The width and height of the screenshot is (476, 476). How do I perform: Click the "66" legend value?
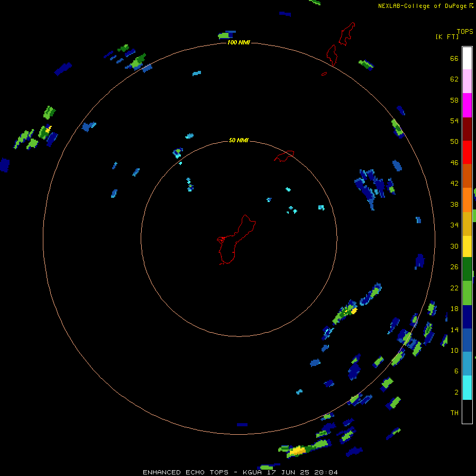click(x=454, y=58)
